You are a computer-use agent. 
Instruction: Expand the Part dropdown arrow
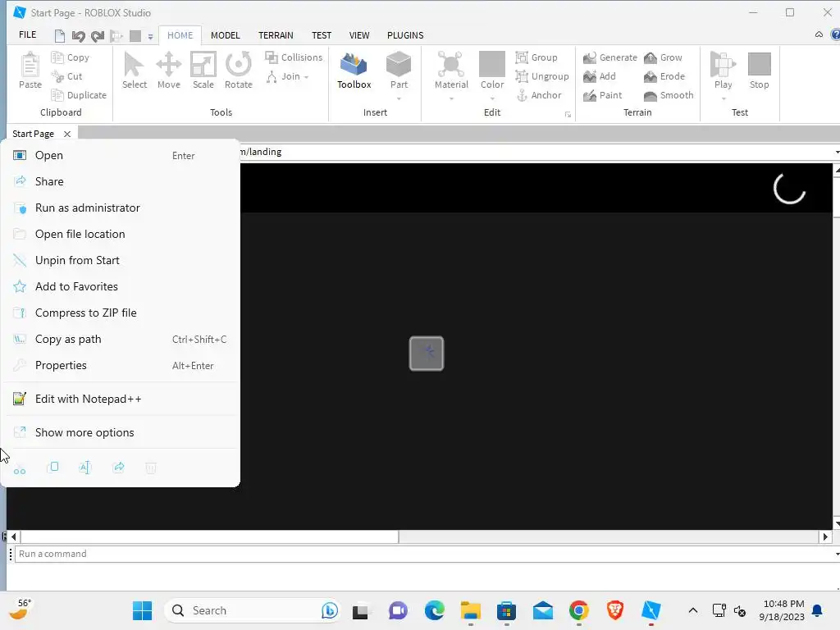399,99
